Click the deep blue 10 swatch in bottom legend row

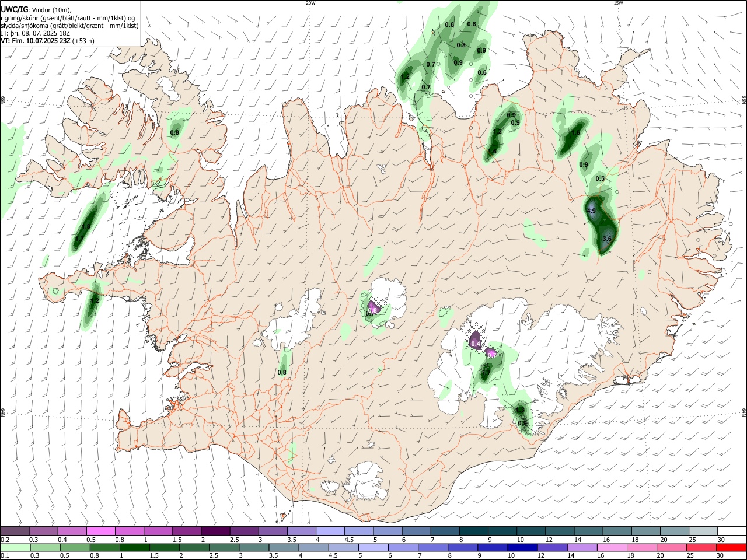[522, 548]
